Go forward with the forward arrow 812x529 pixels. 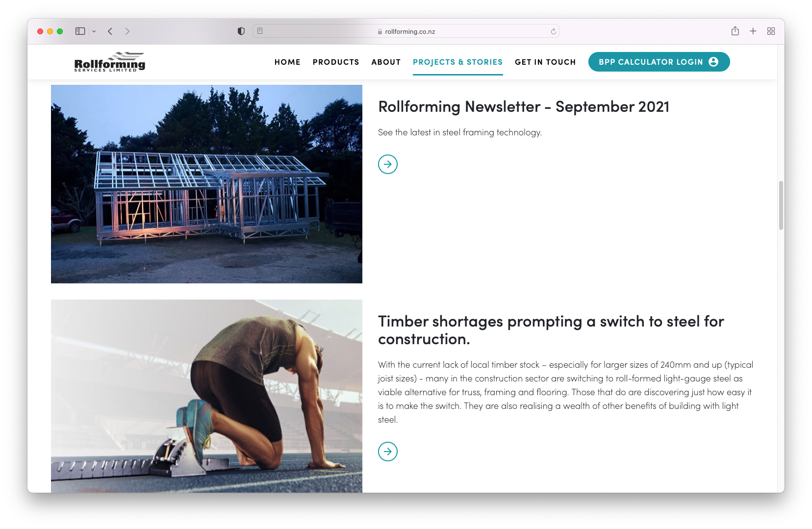pos(127,31)
